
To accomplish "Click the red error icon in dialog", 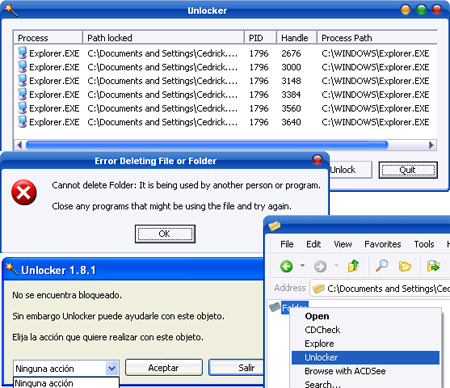I will click(x=24, y=193).
